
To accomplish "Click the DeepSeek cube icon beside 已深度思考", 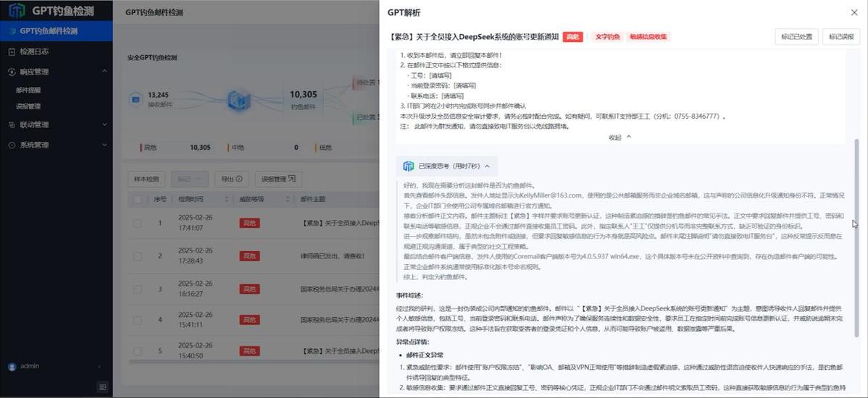I will point(409,166).
